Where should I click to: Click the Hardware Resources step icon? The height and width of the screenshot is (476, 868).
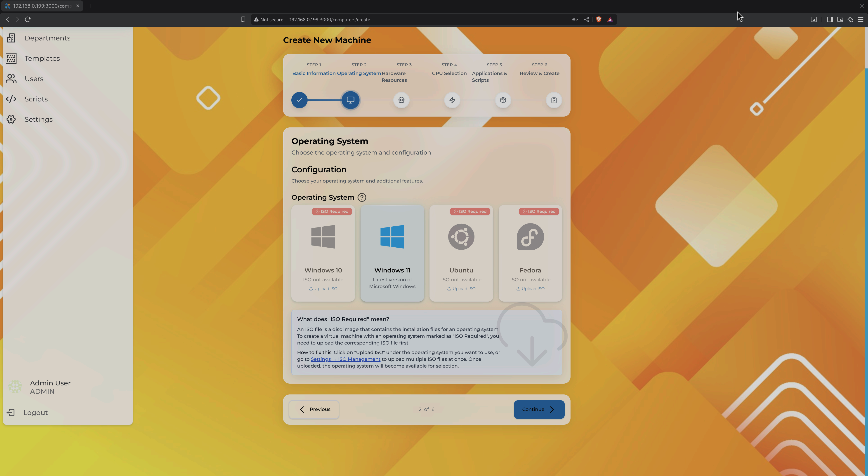(x=401, y=100)
